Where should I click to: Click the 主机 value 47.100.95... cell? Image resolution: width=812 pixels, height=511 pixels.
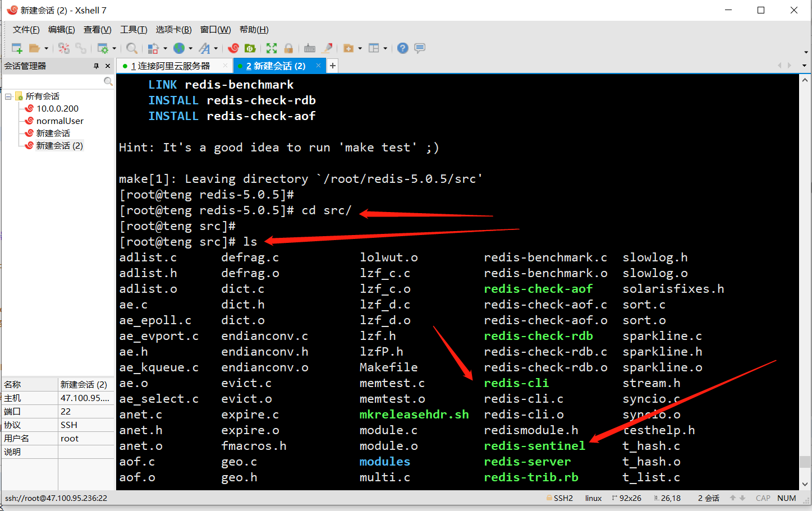(86, 398)
